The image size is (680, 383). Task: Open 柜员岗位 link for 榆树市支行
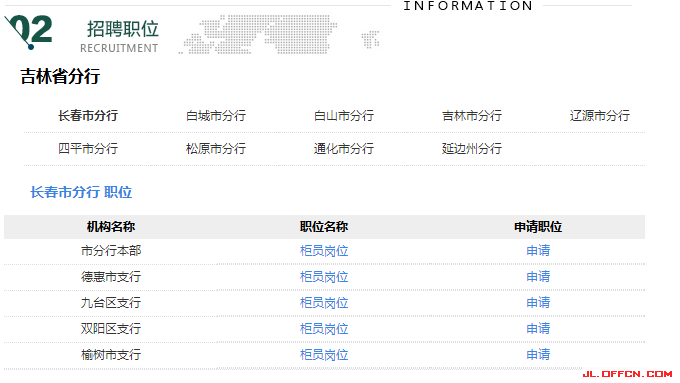click(324, 355)
